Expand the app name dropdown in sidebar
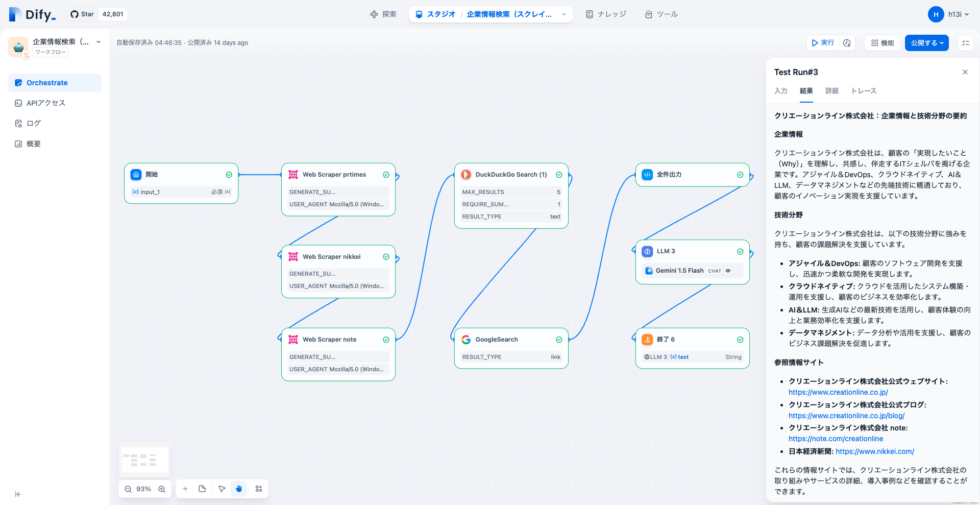 (x=99, y=42)
